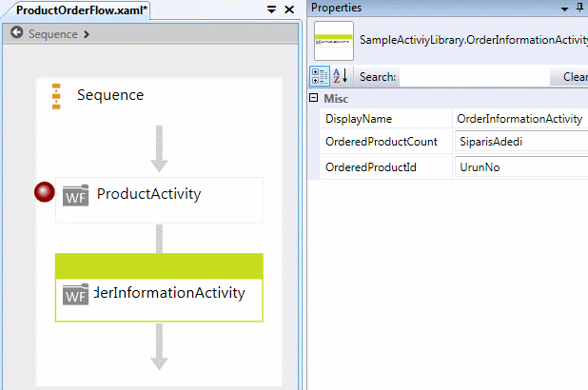Open the document tab list dropdown
Screen dimensions: 588x390
[271, 9]
